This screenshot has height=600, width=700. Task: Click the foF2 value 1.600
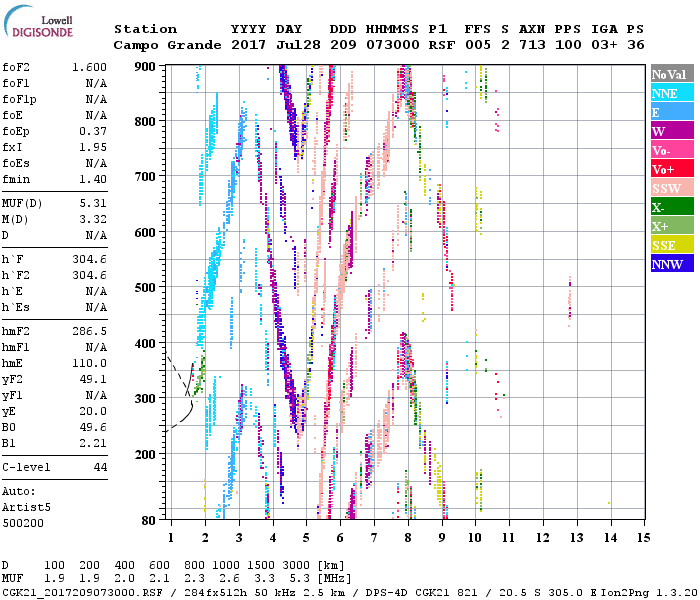(89, 67)
